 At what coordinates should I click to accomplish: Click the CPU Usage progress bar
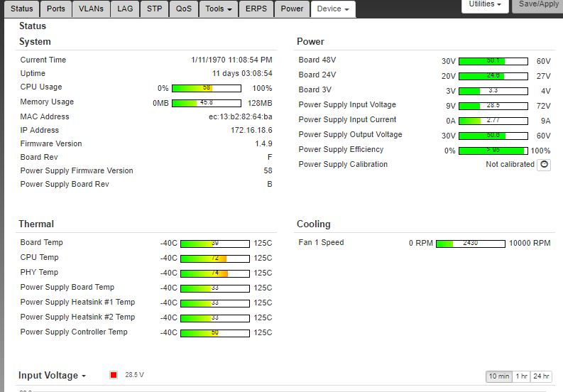206,88
